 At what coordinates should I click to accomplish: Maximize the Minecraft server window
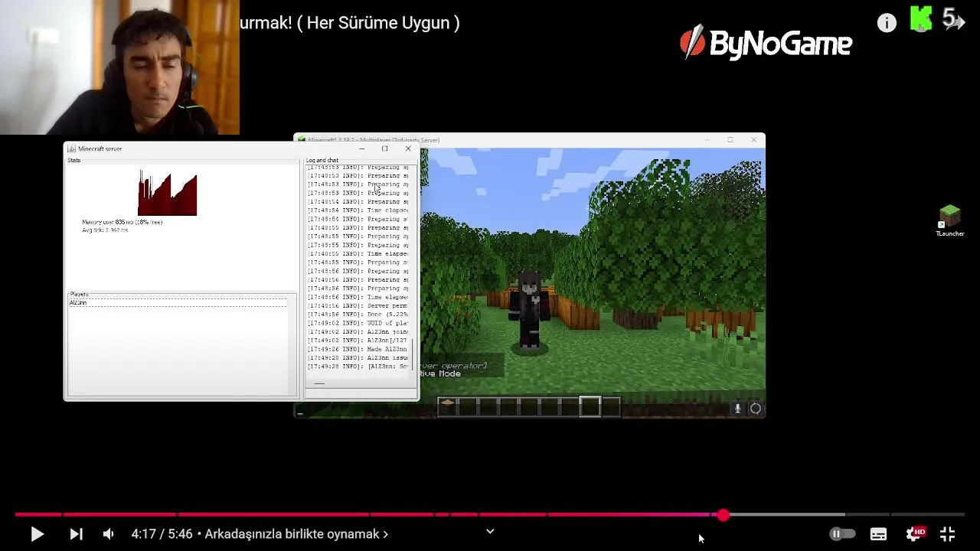pyautogui.click(x=384, y=148)
